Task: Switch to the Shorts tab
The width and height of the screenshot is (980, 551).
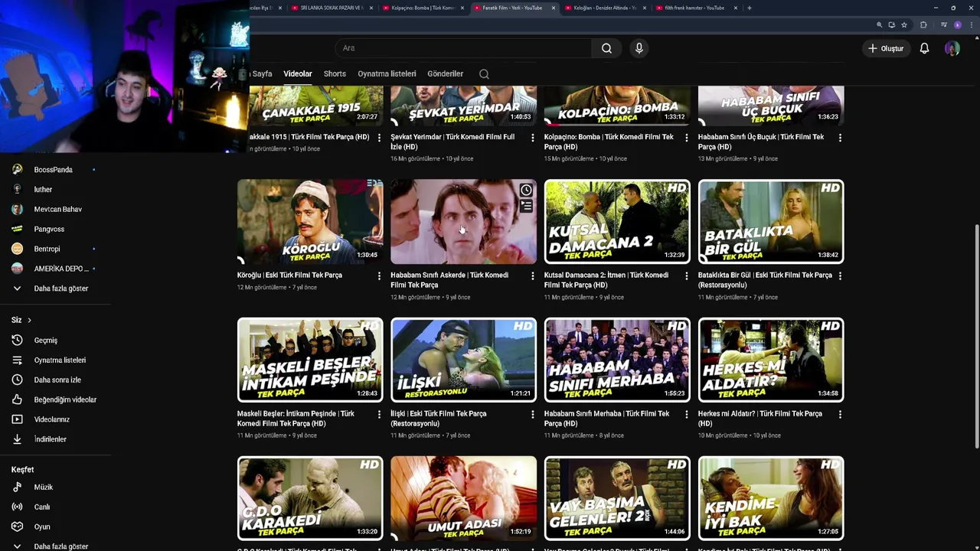Action: pyautogui.click(x=335, y=74)
